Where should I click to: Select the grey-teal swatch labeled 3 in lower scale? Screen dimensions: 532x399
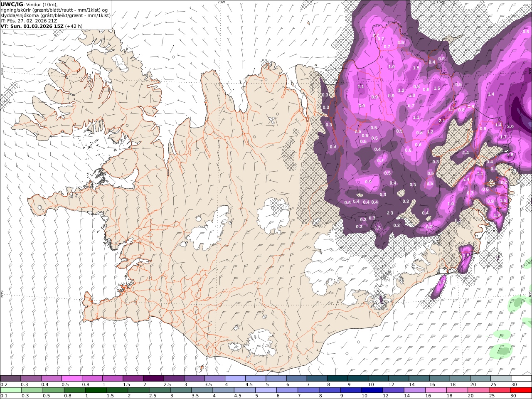[x=181, y=390]
